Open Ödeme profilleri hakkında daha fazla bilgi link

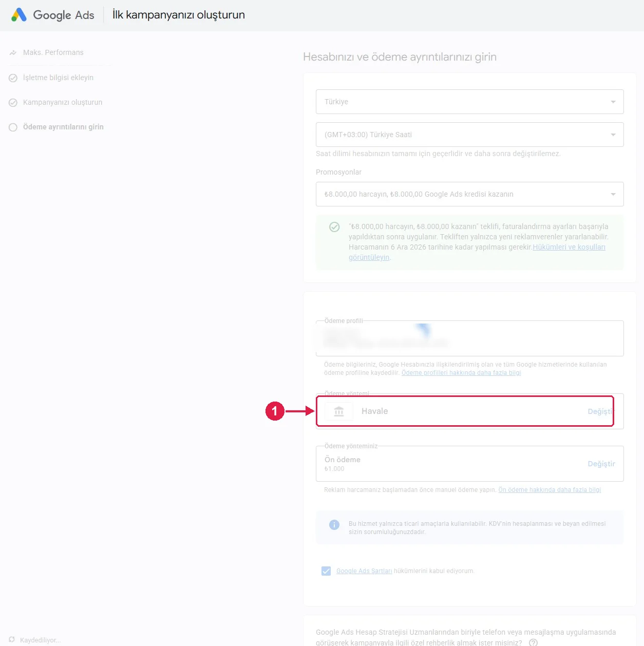click(x=461, y=373)
